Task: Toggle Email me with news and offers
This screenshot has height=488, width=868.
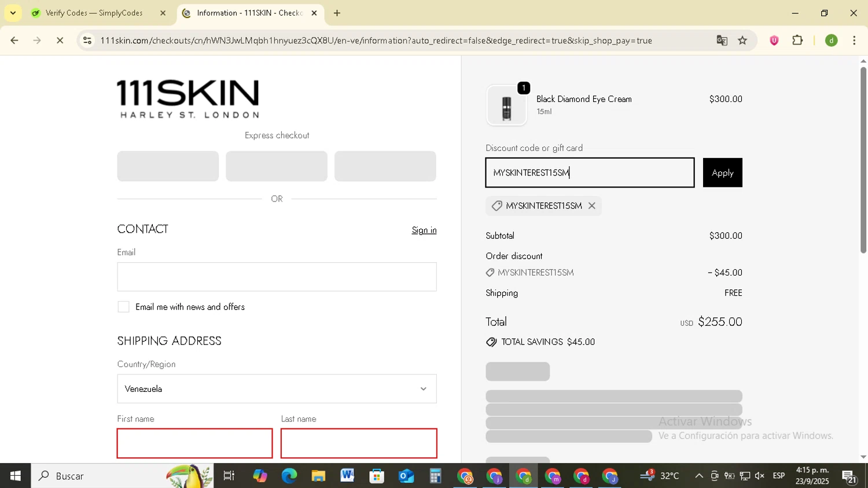Action: click(x=123, y=307)
